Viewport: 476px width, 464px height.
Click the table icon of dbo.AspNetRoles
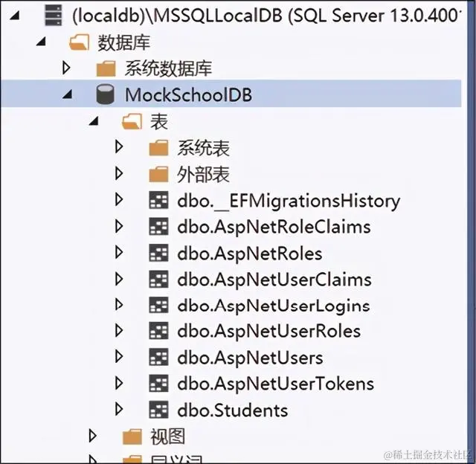tap(158, 253)
